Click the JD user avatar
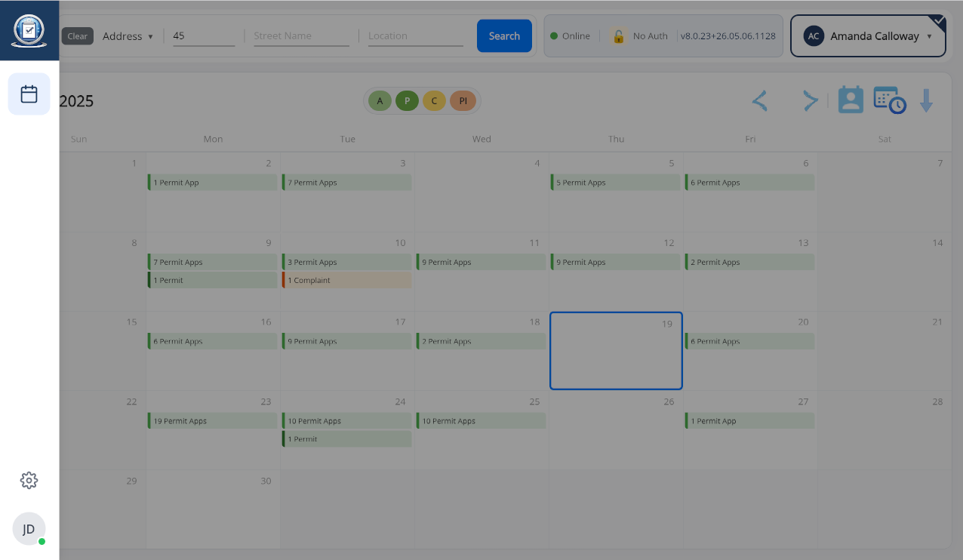Screen dimensions: 963x560 29,529
